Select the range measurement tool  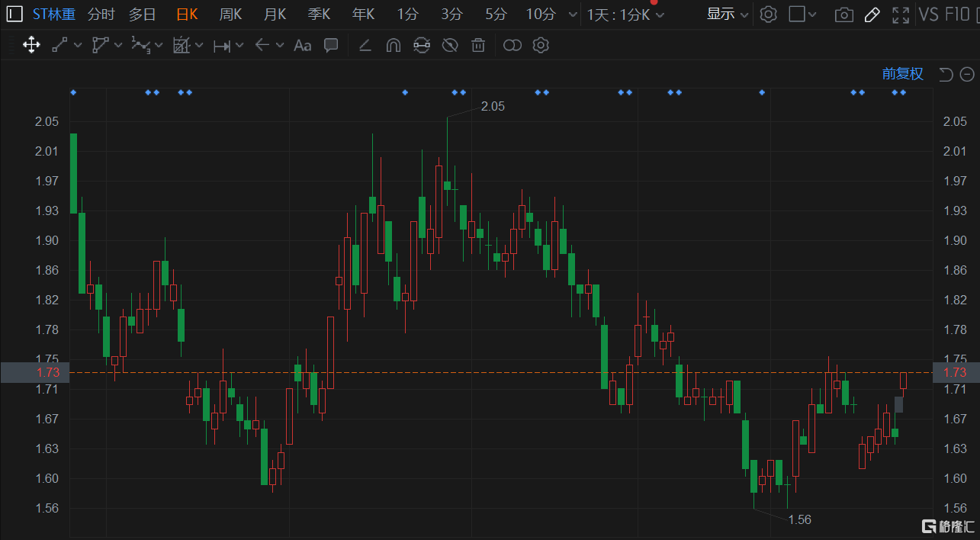[x=222, y=46]
